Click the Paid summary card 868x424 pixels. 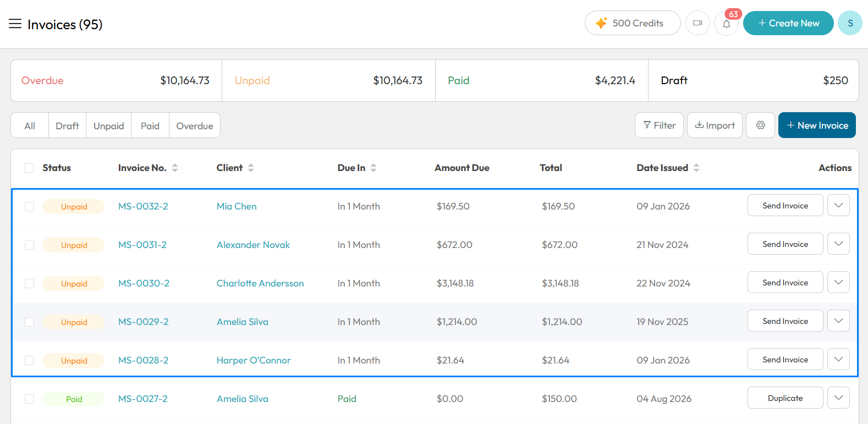click(542, 80)
